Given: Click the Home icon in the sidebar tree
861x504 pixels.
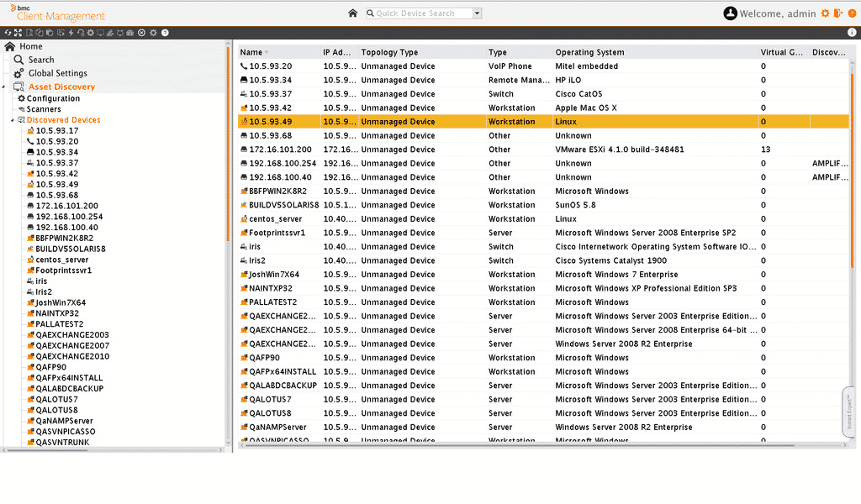Looking at the screenshot, I should pos(10,46).
